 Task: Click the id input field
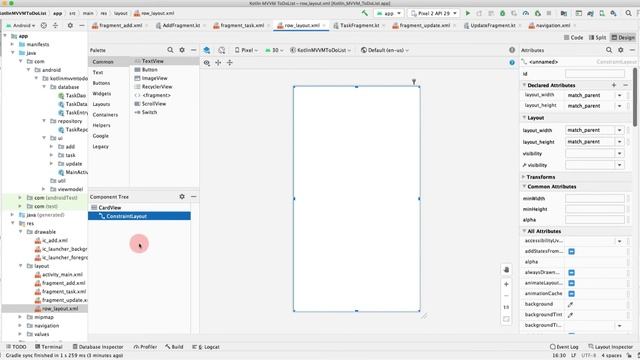tap(595, 73)
